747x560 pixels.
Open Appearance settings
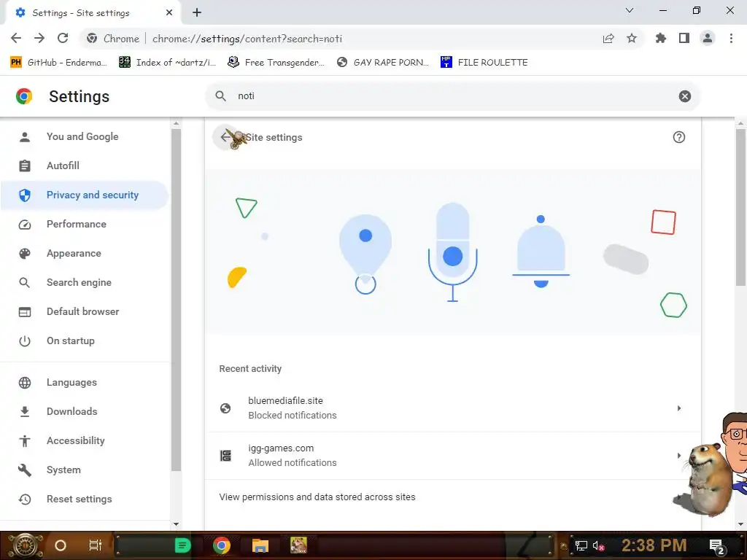pyautogui.click(x=85, y=253)
